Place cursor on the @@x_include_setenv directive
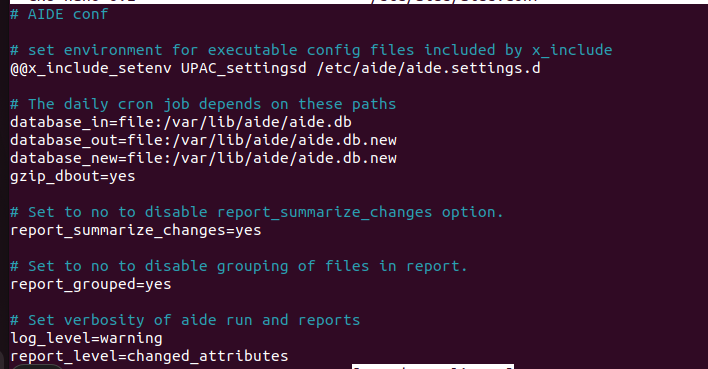Viewport: 708px width, 369px height. click(91, 69)
